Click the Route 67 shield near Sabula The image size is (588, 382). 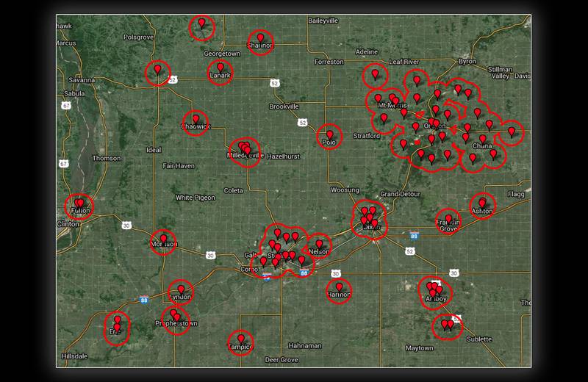66,106
